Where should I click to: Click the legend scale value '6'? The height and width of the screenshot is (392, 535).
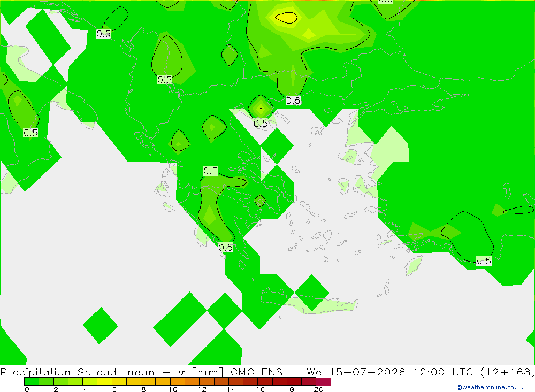(114, 389)
